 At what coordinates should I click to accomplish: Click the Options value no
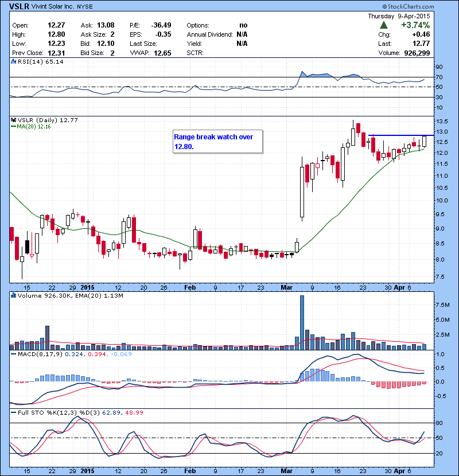[243, 25]
